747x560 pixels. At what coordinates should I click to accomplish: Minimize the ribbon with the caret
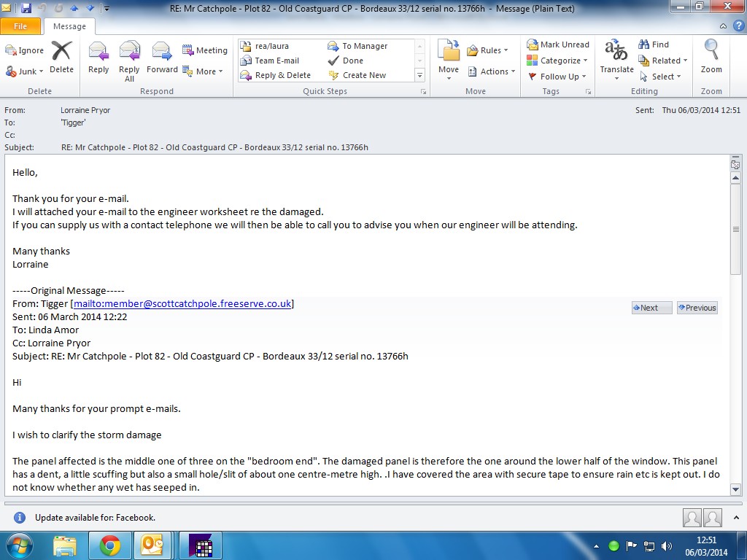coord(723,26)
